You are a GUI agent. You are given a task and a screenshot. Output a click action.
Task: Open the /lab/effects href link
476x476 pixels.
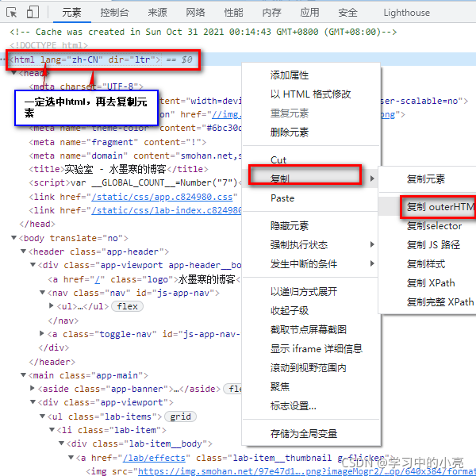click(x=154, y=458)
